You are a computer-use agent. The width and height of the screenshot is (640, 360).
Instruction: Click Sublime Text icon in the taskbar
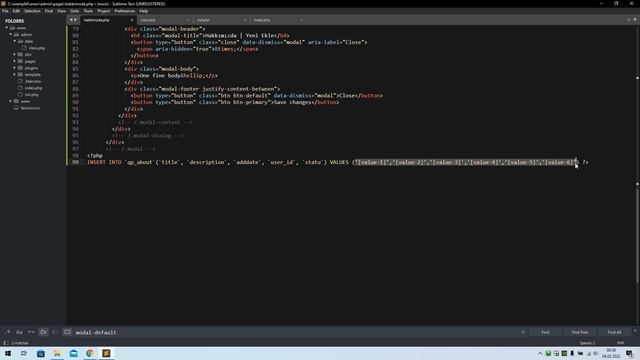(x=106, y=353)
